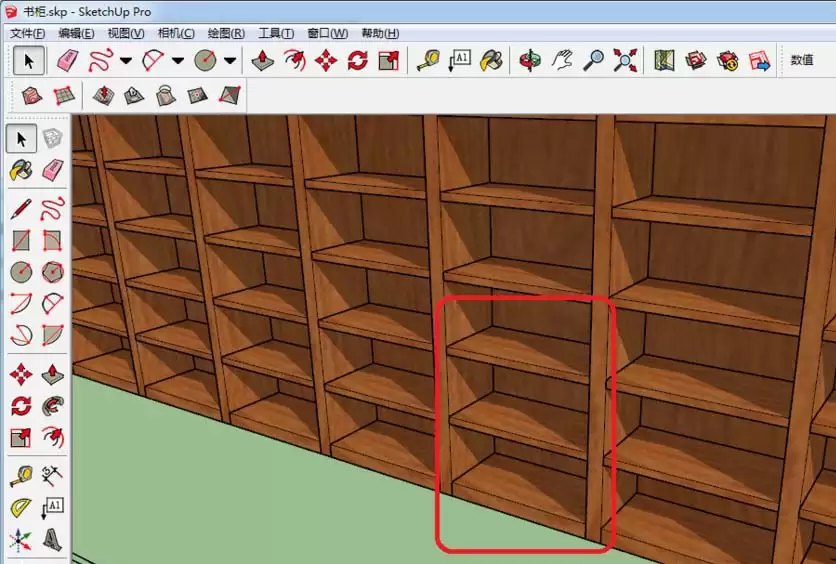Pick the Sandbox Add Detail tool
Viewport: 836px width, 564px height.
197,95
